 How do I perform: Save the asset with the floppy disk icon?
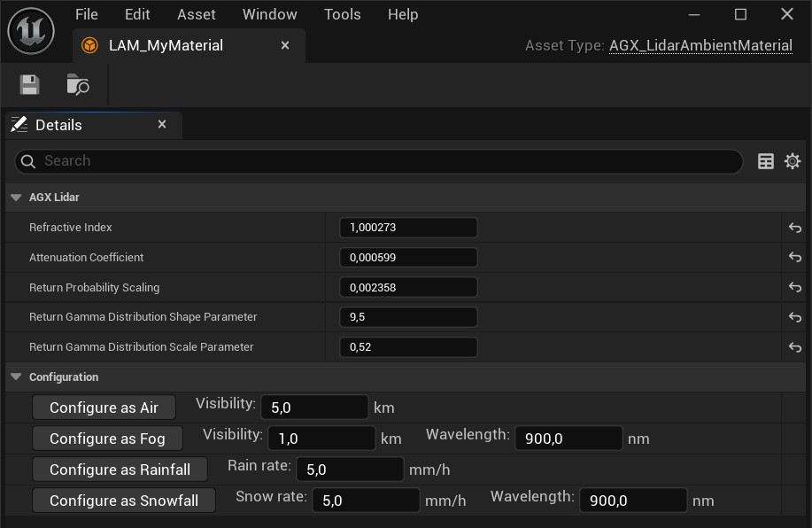point(30,85)
